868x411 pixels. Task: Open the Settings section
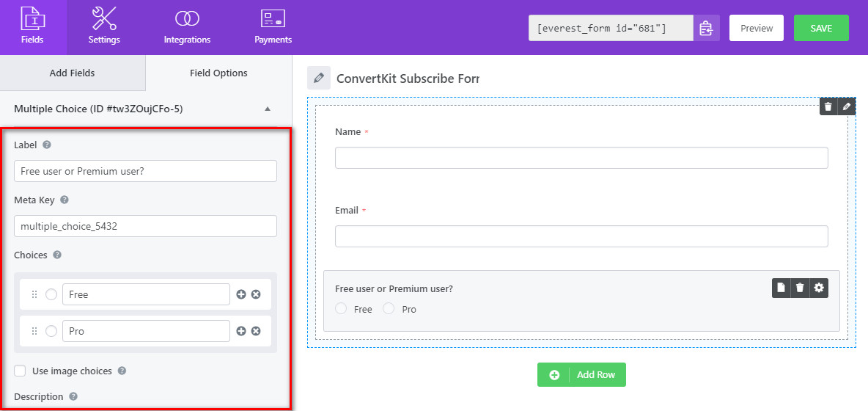(x=104, y=27)
